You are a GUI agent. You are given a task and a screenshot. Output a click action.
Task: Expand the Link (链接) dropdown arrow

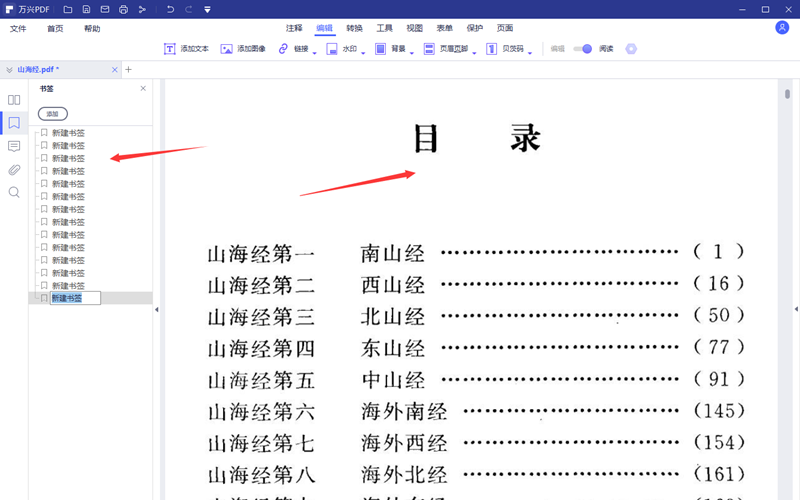tap(315, 51)
